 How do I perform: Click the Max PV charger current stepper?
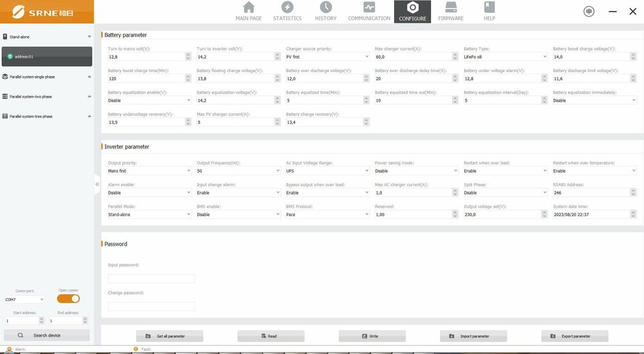click(x=277, y=122)
